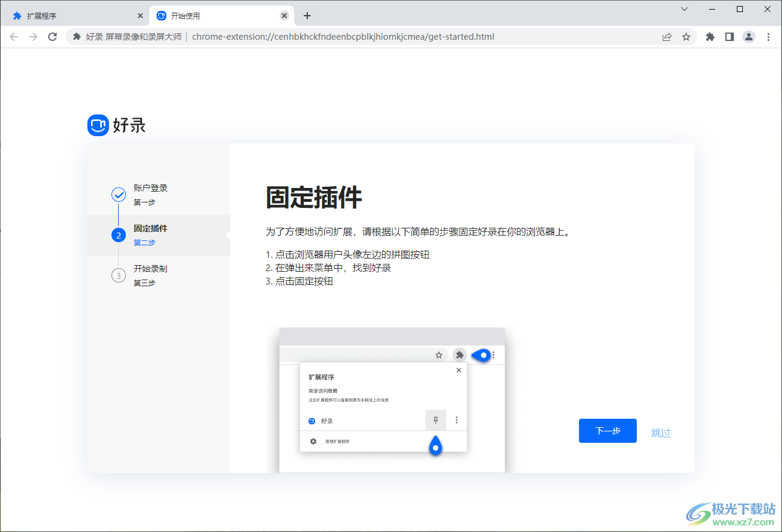The image size is (782, 532).
Task: Minimize the browser window
Action: [712, 9]
